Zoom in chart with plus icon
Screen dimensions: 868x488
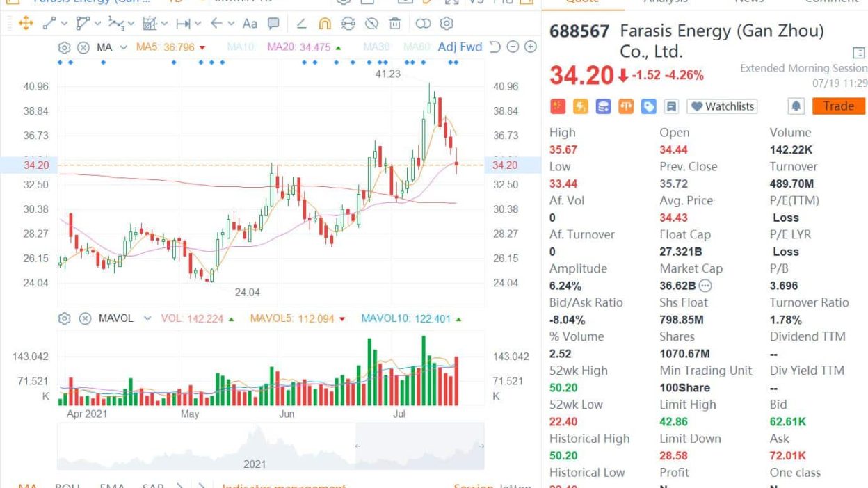point(530,47)
